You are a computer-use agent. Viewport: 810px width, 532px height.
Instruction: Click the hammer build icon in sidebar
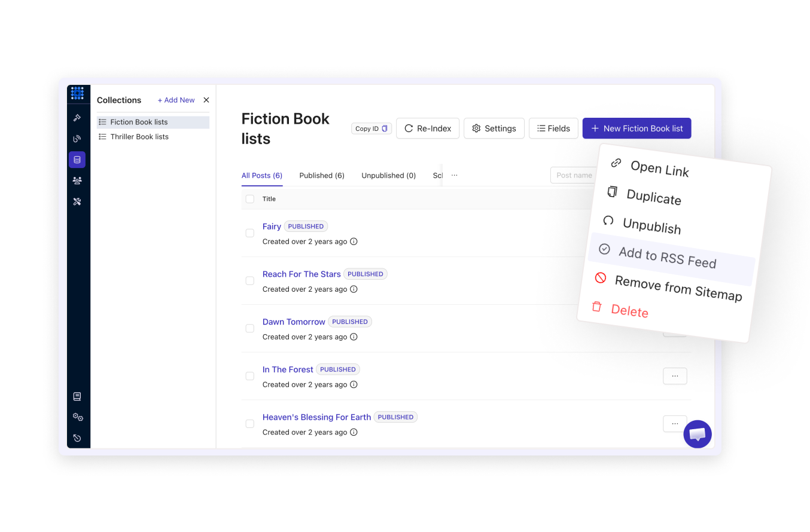click(77, 118)
